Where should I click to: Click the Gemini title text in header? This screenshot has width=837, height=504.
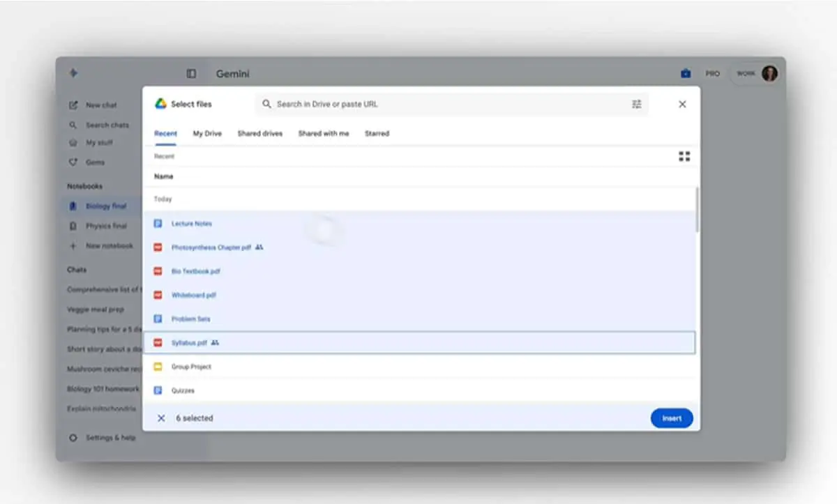[x=232, y=74]
